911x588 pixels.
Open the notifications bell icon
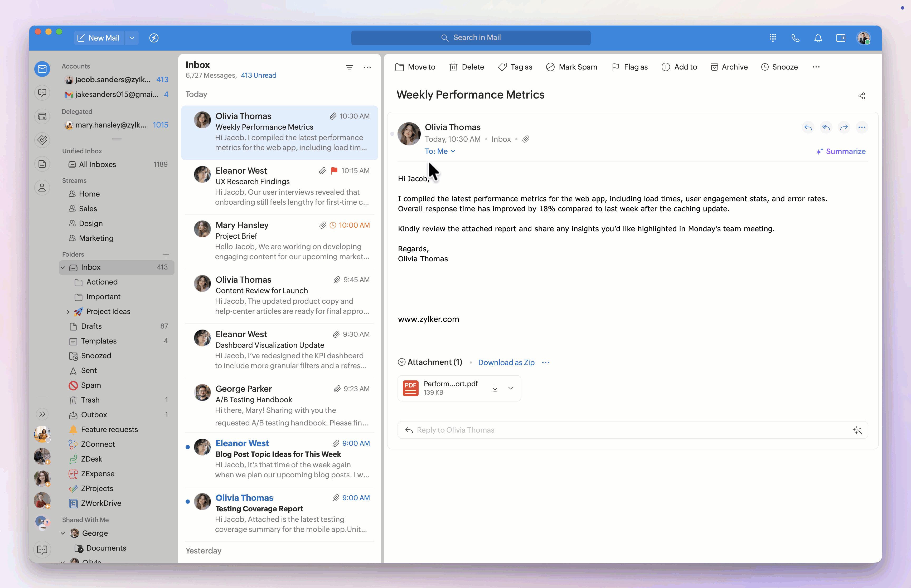(818, 38)
